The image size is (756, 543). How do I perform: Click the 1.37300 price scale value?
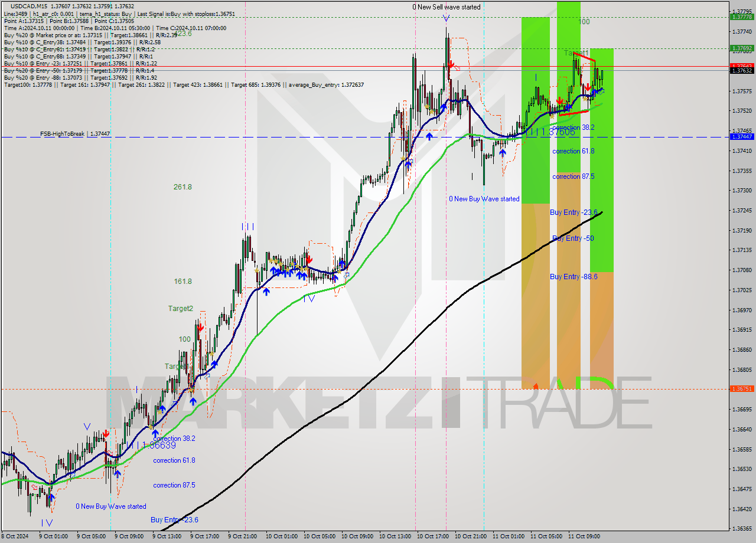(x=742, y=190)
